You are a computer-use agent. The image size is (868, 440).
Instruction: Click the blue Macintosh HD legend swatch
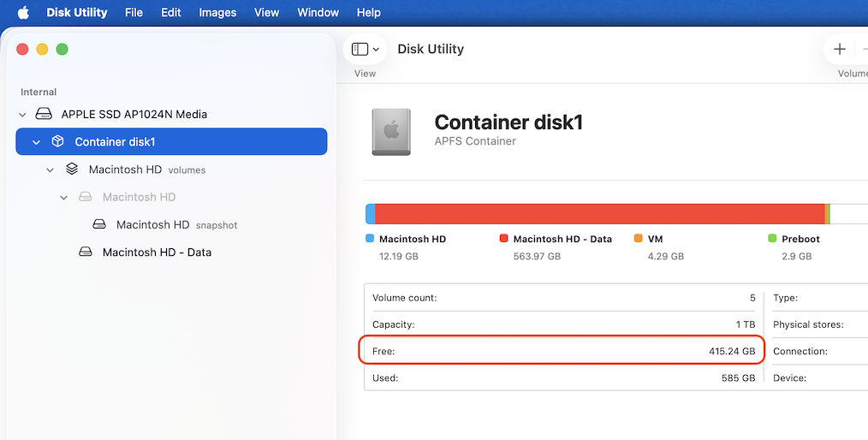tap(370, 239)
